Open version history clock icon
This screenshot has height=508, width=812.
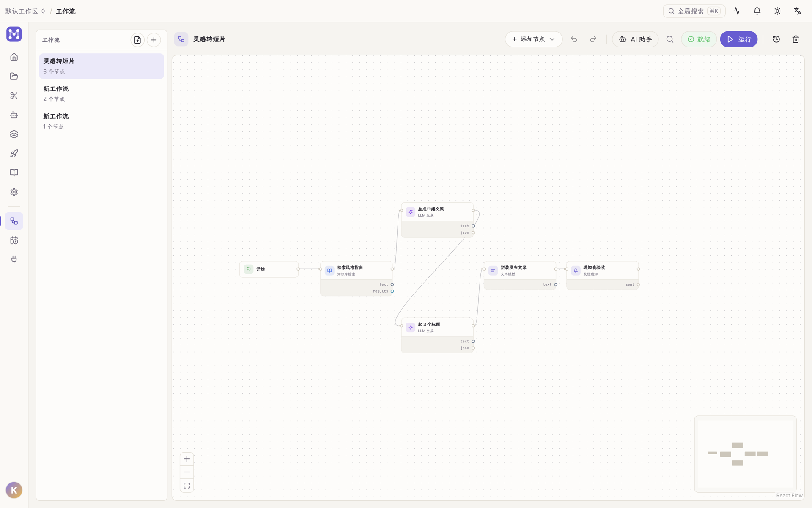tap(776, 39)
